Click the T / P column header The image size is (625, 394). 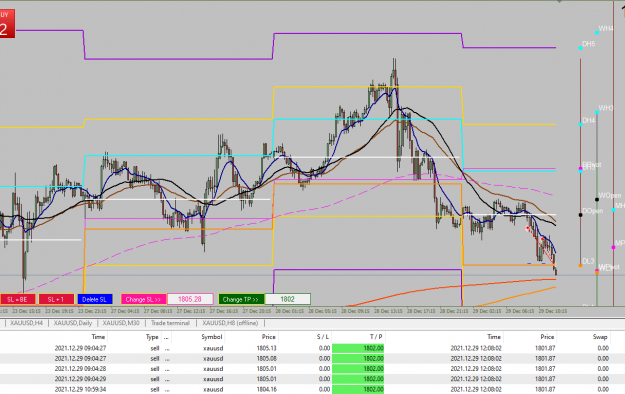click(x=376, y=337)
